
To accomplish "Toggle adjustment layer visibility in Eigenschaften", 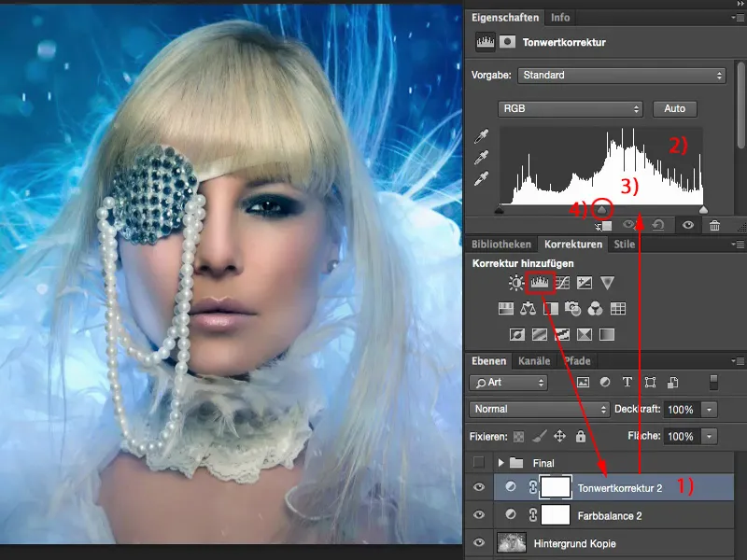I will [x=688, y=225].
